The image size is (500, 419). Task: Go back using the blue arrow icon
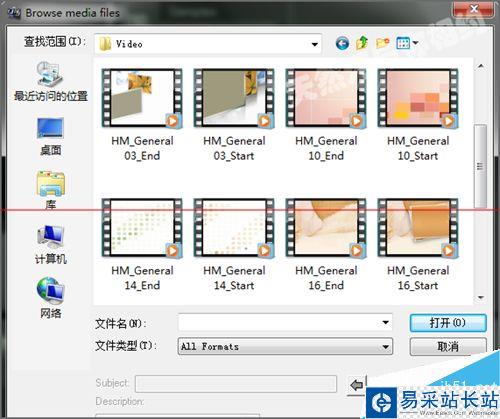coord(342,43)
